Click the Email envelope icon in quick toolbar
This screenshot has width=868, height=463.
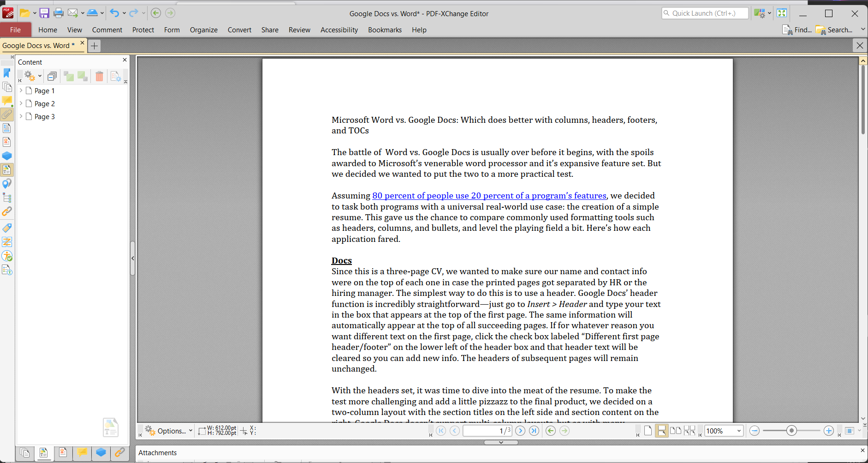pyautogui.click(x=73, y=13)
